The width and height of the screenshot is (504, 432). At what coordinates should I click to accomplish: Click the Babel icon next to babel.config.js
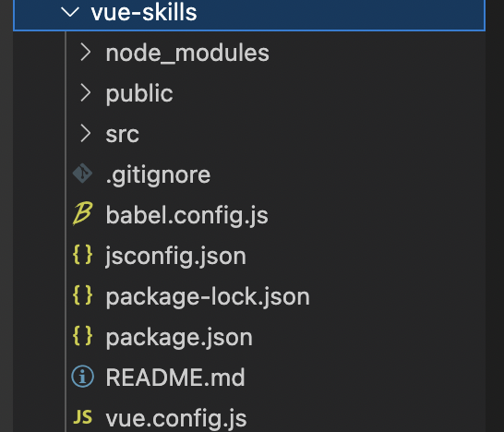click(82, 214)
